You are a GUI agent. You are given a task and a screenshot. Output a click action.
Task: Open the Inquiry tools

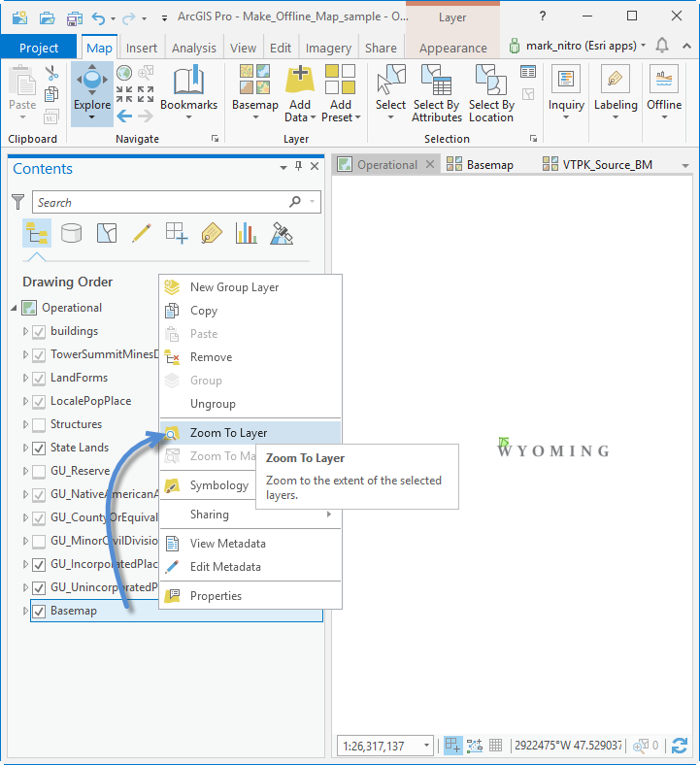coord(566,93)
